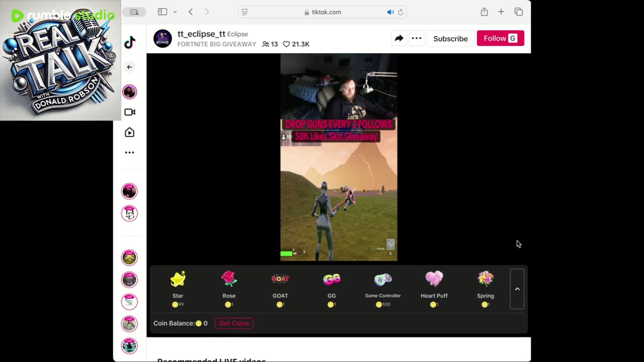Click the pink Follow button
The width and height of the screenshot is (644, 362).
(500, 38)
